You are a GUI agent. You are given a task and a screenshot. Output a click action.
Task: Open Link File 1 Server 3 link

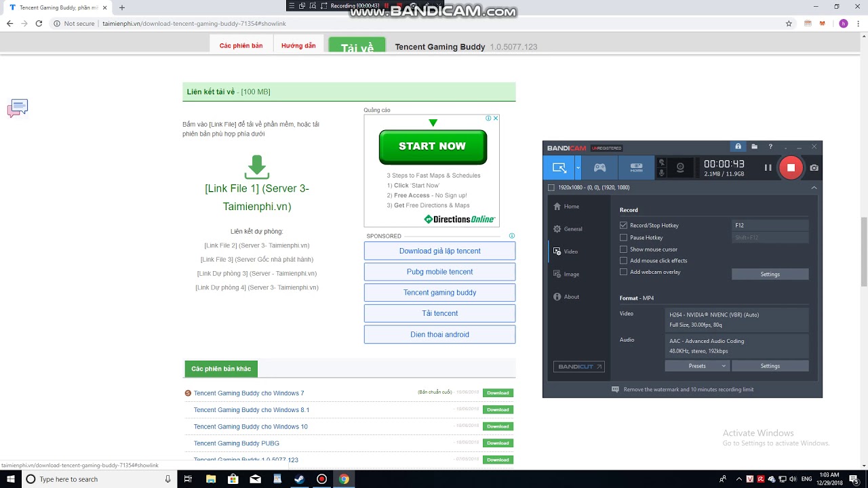257,197
